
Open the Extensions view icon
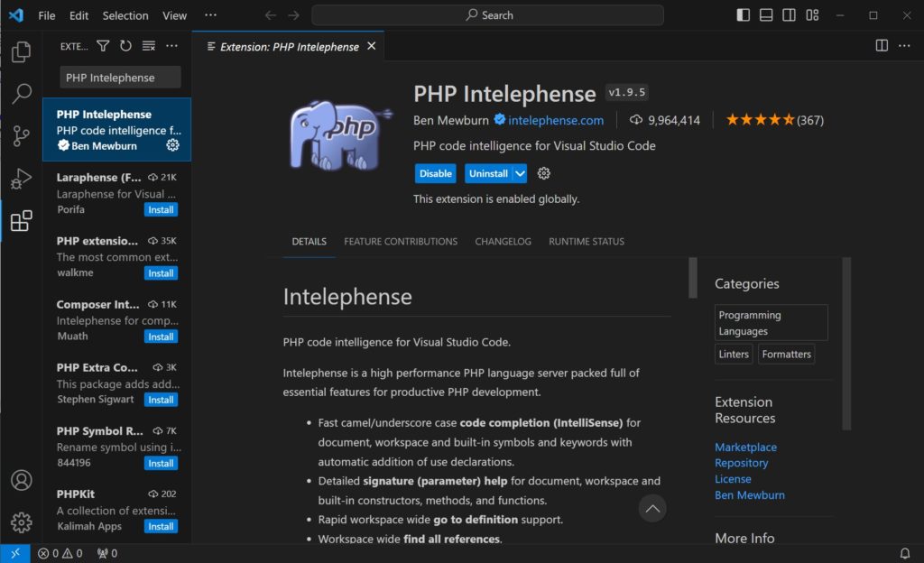22,221
